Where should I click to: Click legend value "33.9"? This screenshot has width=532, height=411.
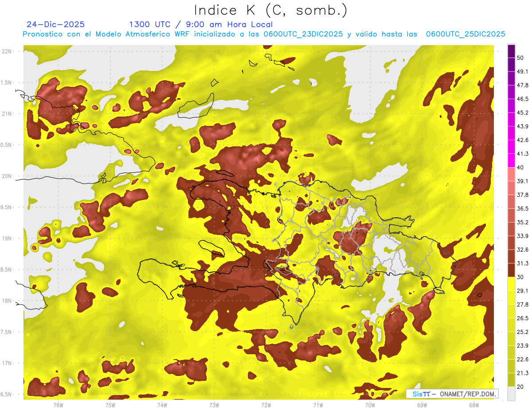coord(523,236)
